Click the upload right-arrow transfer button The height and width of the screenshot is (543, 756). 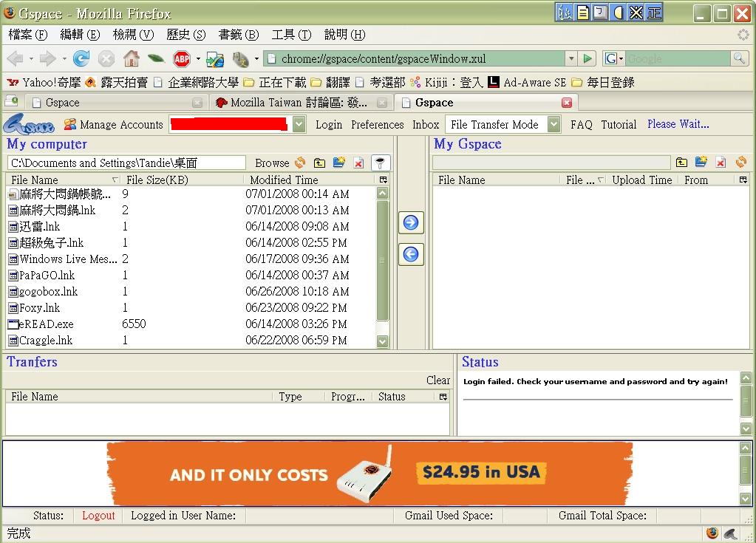click(x=411, y=222)
